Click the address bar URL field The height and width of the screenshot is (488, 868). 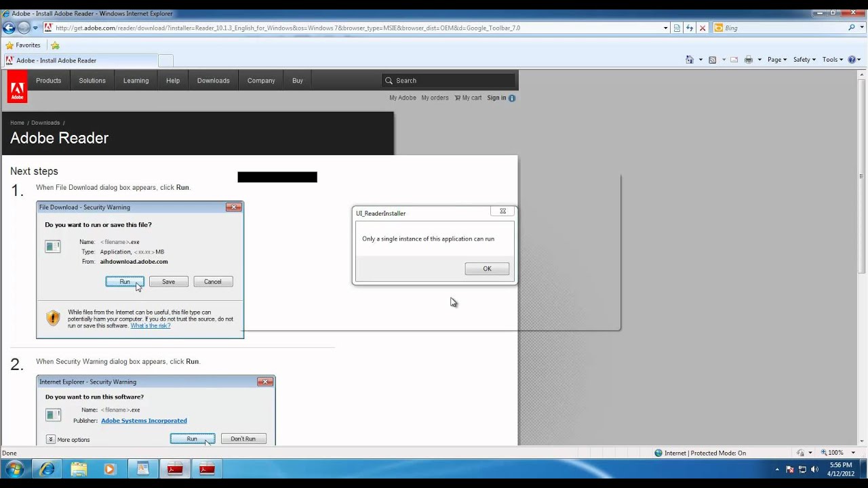click(357, 28)
